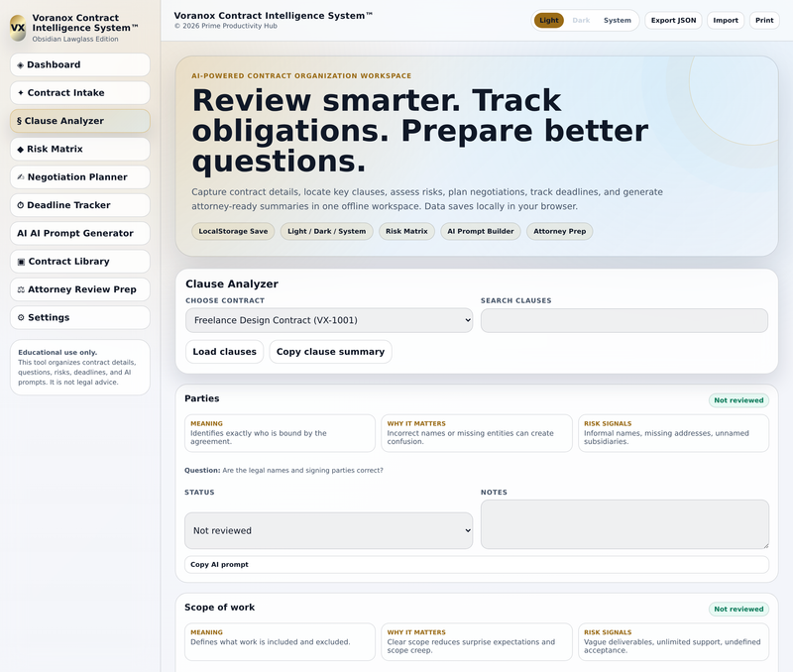The image size is (793, 672).
Task: Click the Scope of work MEANING card
Action: click(x=281, y=642)
